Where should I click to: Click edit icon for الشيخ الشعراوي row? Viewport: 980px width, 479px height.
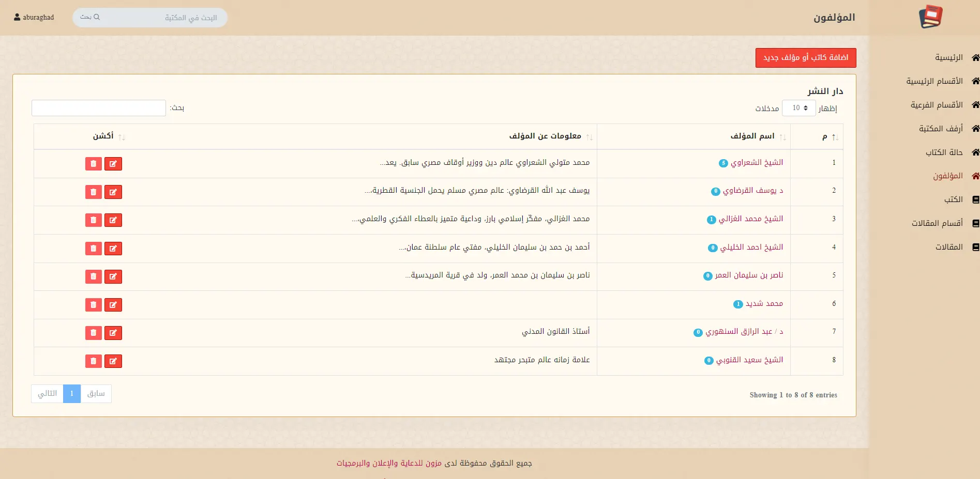point(113,164)
